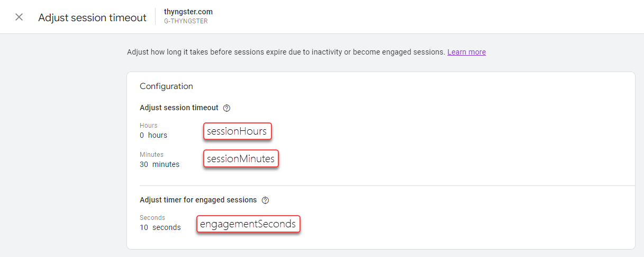Close the Adjust session timeout panel
This screenshot has width=644, height=257.
[x=19, y=17]
